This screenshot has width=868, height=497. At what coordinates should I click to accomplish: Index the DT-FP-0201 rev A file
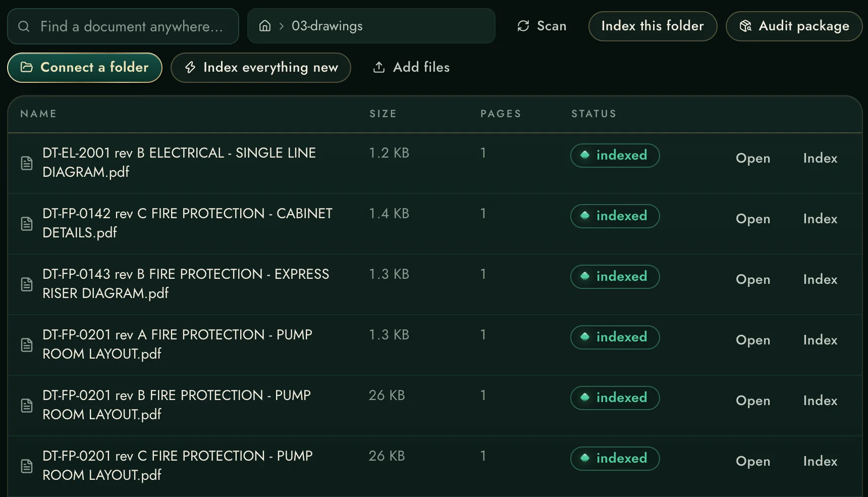(820, 340)
